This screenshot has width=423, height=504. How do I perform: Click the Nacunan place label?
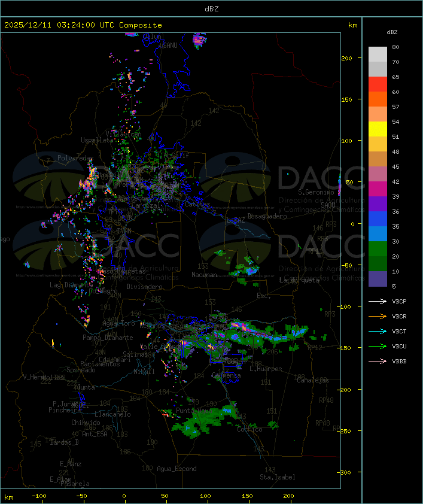(x=204, y=275)
